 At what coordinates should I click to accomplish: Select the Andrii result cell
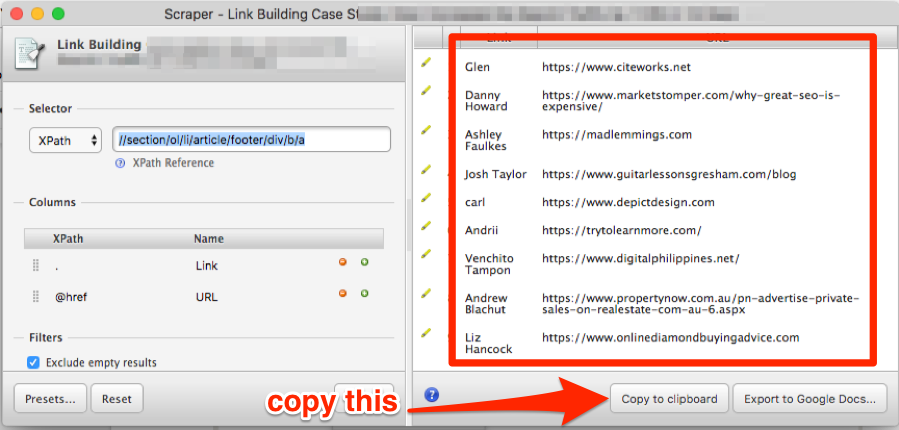(482, 230)
